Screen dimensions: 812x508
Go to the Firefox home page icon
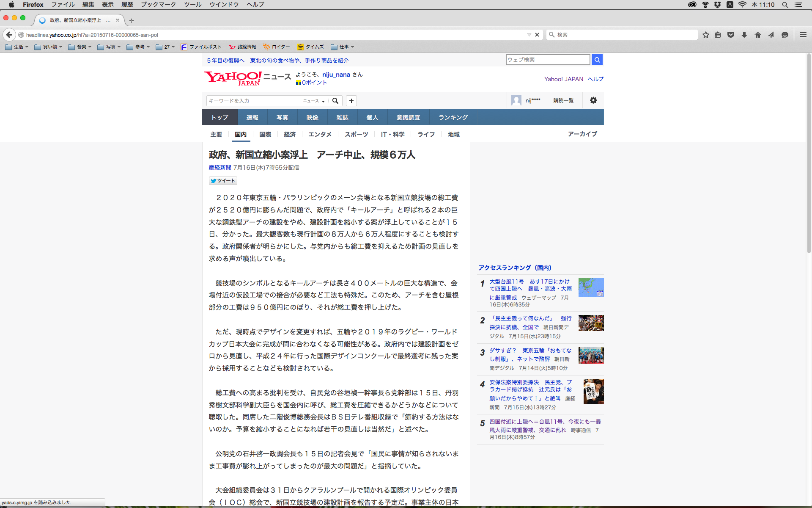[x=758, y=35]
